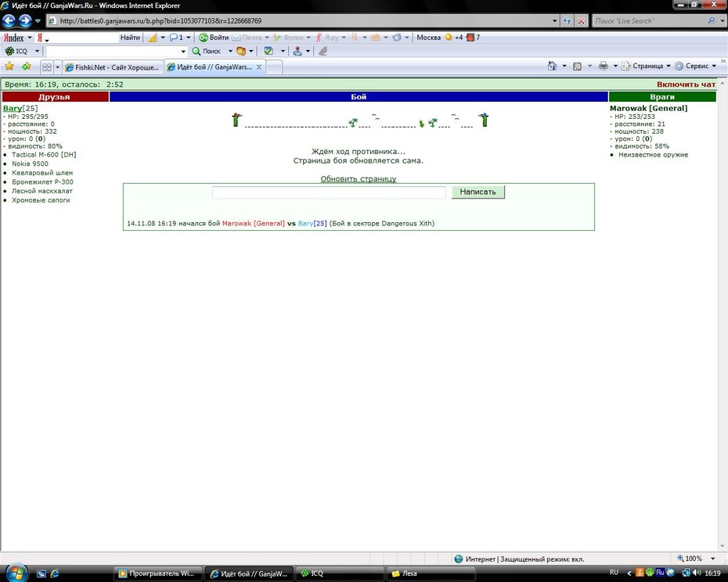Click the Написать send button
728x582 pixels.
[478, 192]
